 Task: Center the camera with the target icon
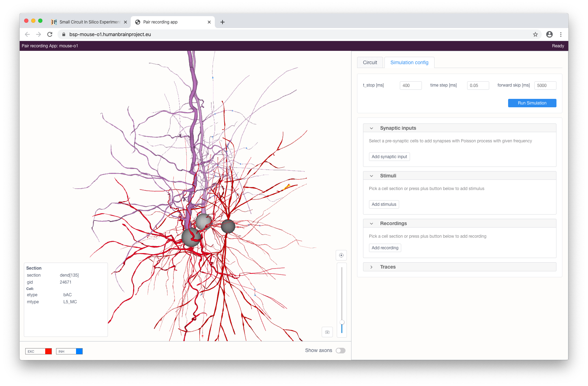(x=341, y=255)
